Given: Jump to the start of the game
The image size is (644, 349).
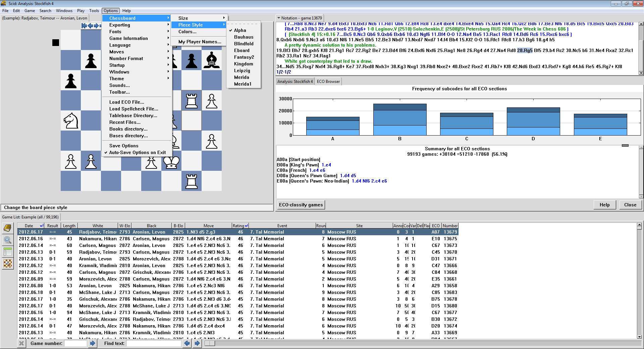Looking at the screenshot, I should 85,25.
